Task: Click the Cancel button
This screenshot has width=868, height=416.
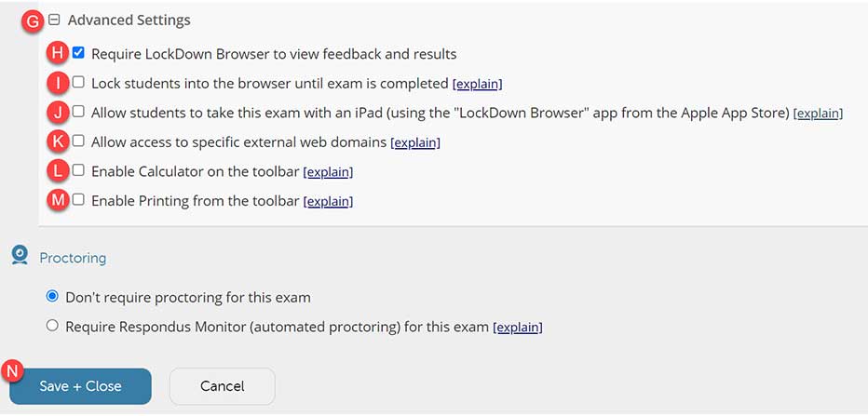Action: (222, 386)
